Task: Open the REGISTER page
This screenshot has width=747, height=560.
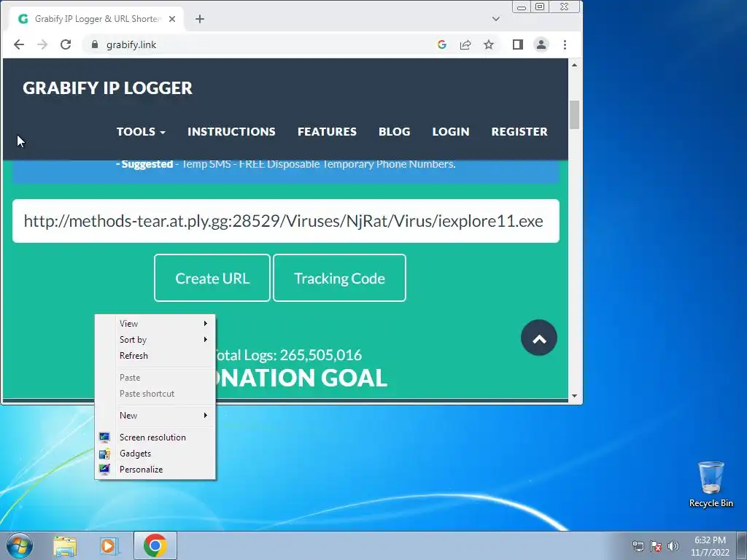Action: pos(519,132)
